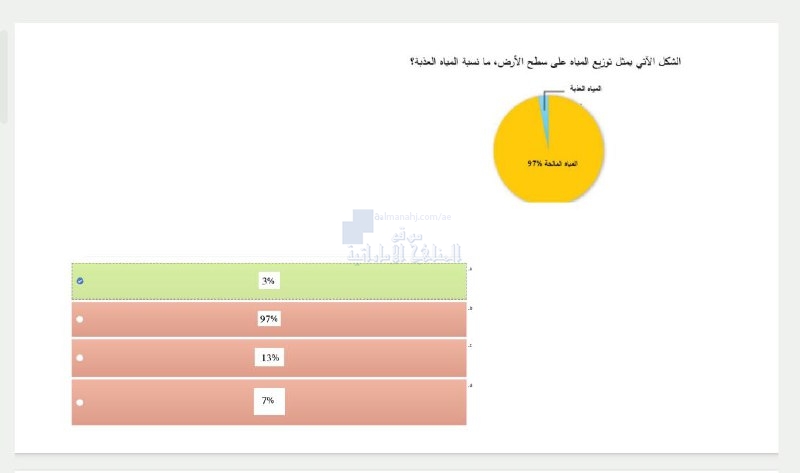Click the green 3% answer row
The width and height of the screenshot is (800, 473).
point(269,281)
